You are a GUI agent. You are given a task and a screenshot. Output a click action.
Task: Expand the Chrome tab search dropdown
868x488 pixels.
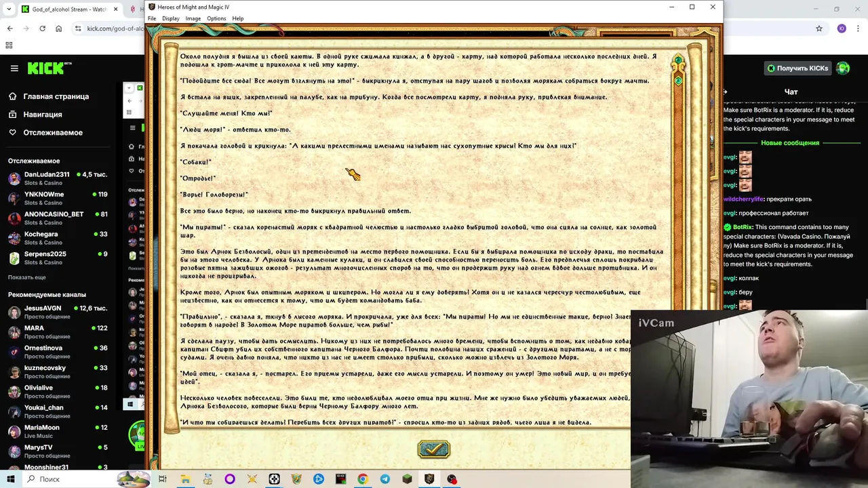pyautogui.click(x=8, y=9)
